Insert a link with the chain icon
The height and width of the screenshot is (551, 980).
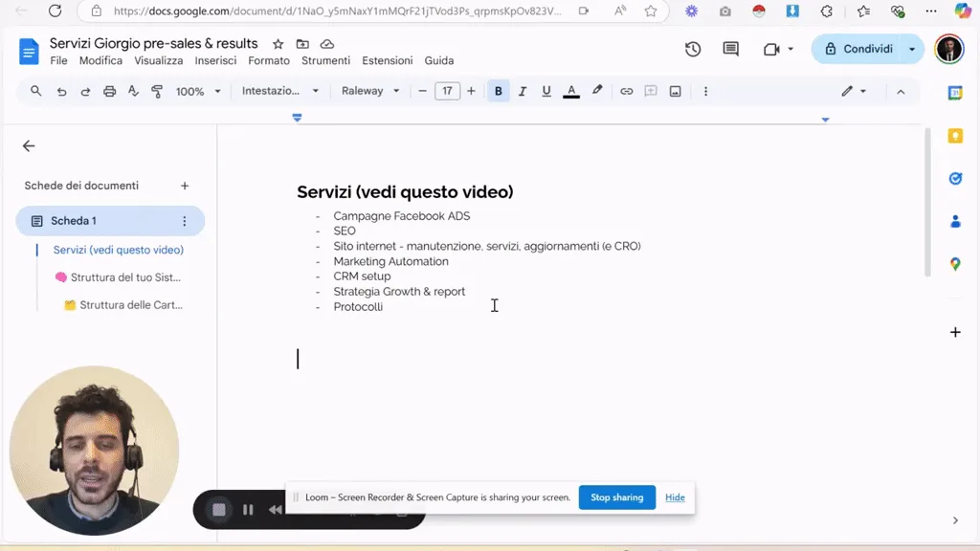coord(626,91)
